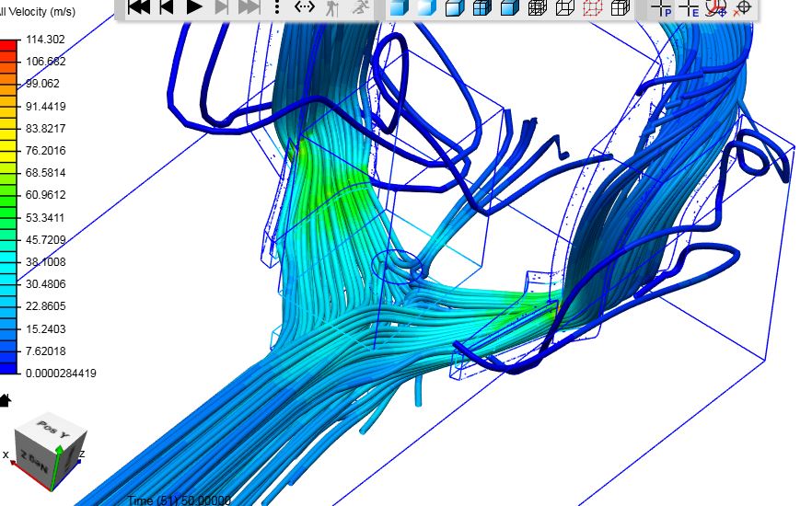Viewport: 812px width, 506px height.
Task: Click the crosshair P point tool
Action: pyautogui.click(x=662, y=7)
